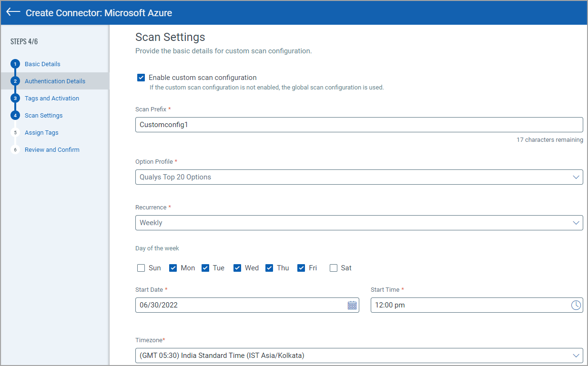The image size is (588, 366).
Task: Open the Tags and Activation step
Action: 52,99
